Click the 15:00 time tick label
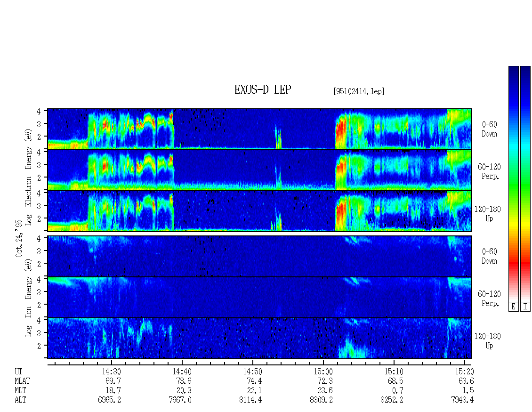The image size is (532, 412). click(x=323, y=372)
